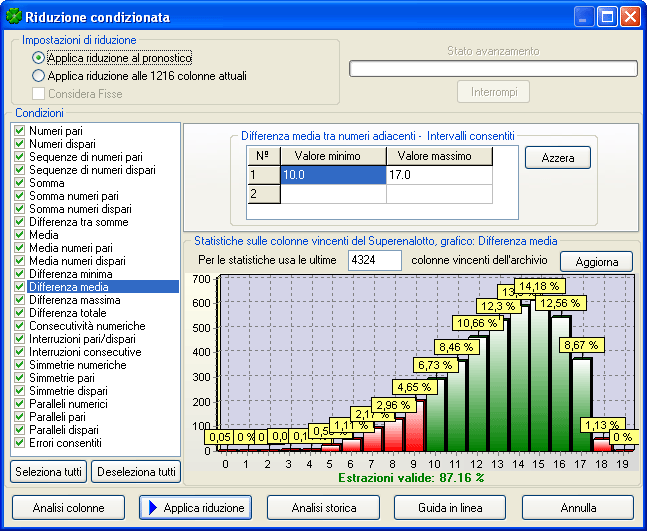Click 'Seleziona tutti' button
The height and width of the screenshot is (531, 647).
click(x=48, y=472)
